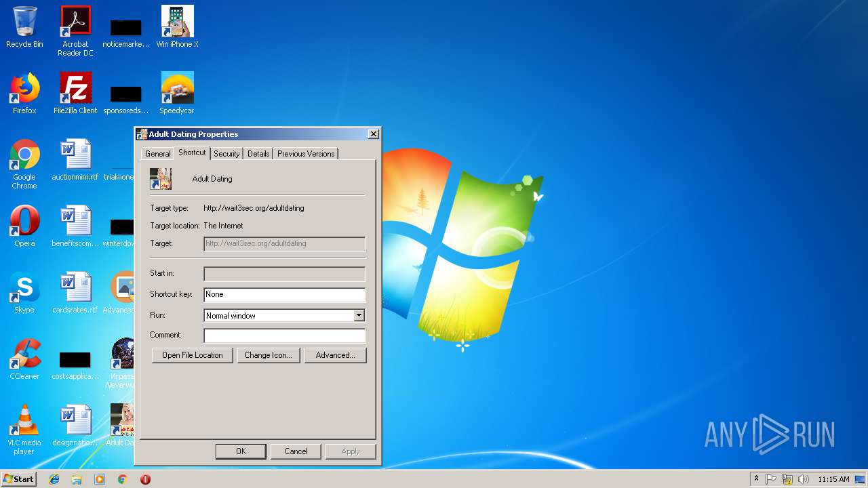Select the CCleaner desktop icon
This screenshot has height=488, width=868.
click(x=24, y=359)
